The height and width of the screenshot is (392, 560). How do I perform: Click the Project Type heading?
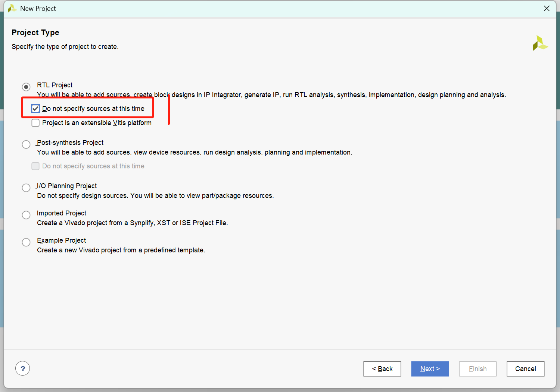tap(35, 32)
